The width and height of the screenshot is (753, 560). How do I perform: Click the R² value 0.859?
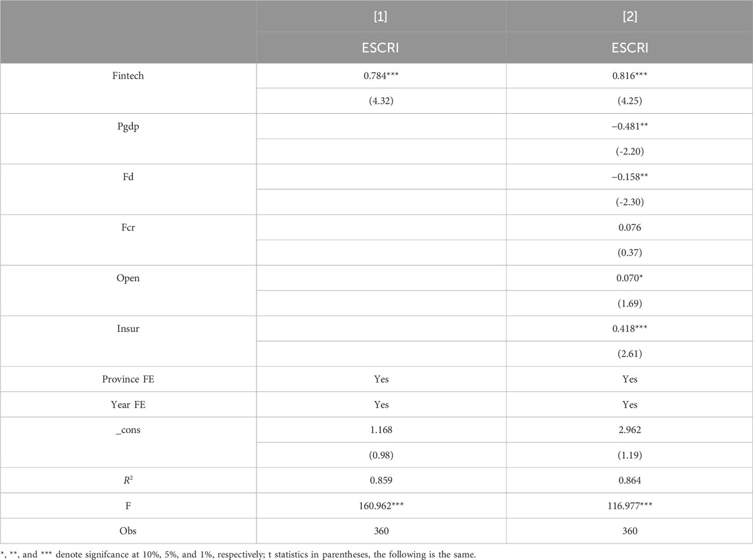pyautogui.click(x=381, y=480)
